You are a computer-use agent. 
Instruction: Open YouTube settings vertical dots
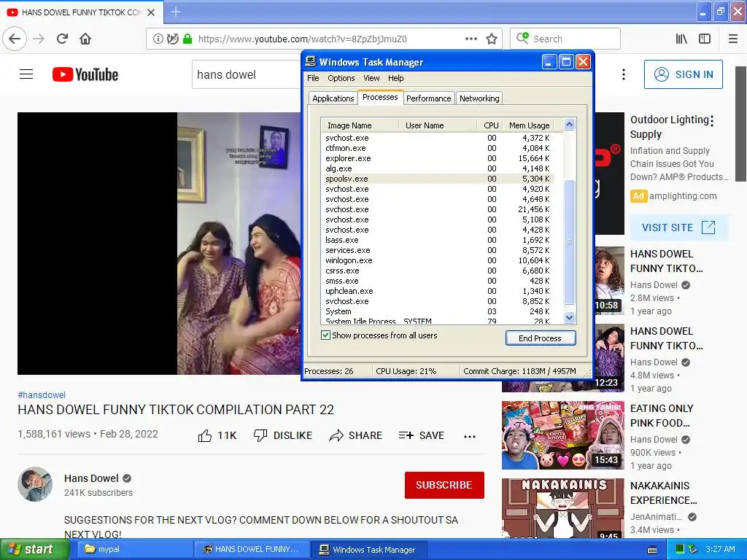click(624, 74)
